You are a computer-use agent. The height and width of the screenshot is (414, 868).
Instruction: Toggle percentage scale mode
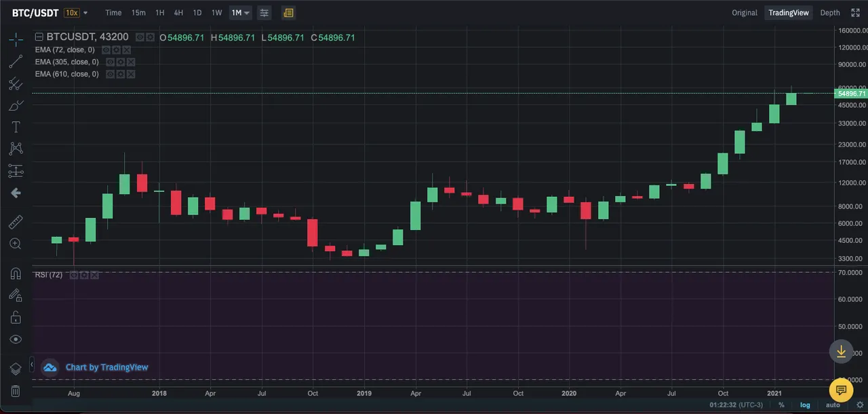[781, 405]
